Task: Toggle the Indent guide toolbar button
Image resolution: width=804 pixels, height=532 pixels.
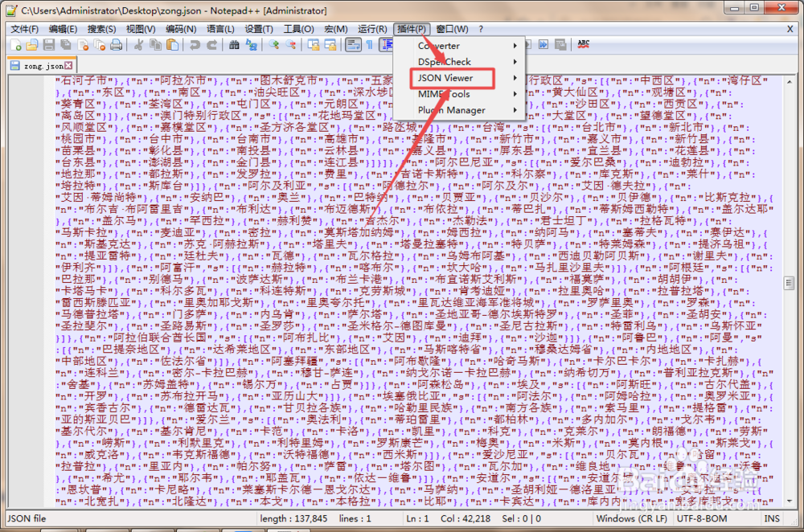Action: click(x=386, y=45)
